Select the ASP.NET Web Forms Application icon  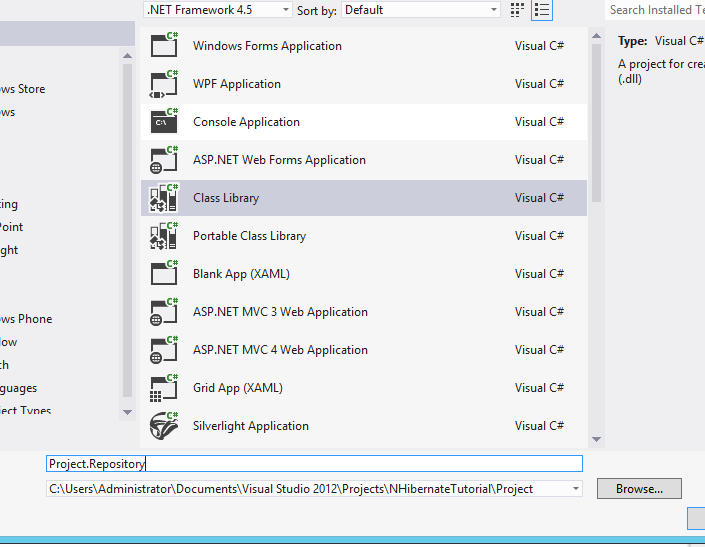164,160
